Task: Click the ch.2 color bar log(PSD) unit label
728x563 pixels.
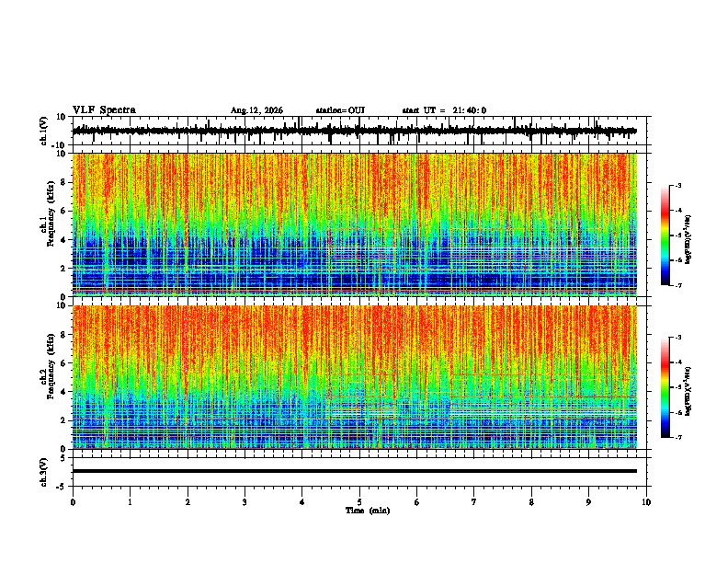Action: tap(688, 391)
